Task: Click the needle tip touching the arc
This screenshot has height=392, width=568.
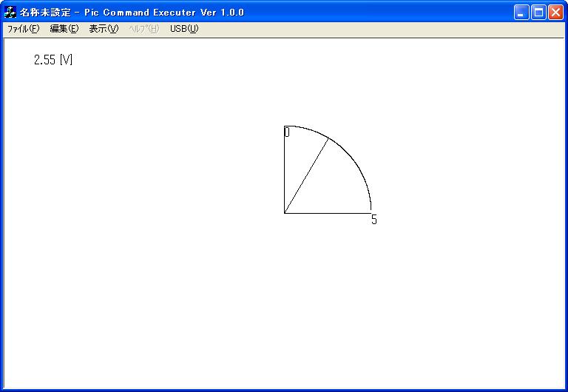Action: 328,138
